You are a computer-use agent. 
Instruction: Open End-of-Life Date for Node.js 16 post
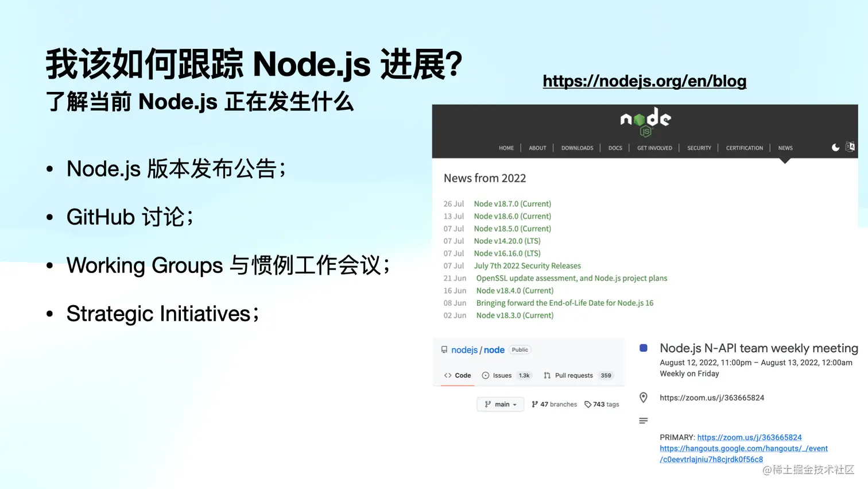point(564,303)
